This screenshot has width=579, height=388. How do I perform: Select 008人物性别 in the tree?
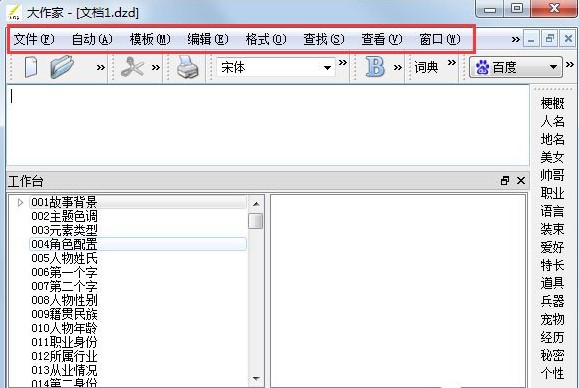pos(64,300)
